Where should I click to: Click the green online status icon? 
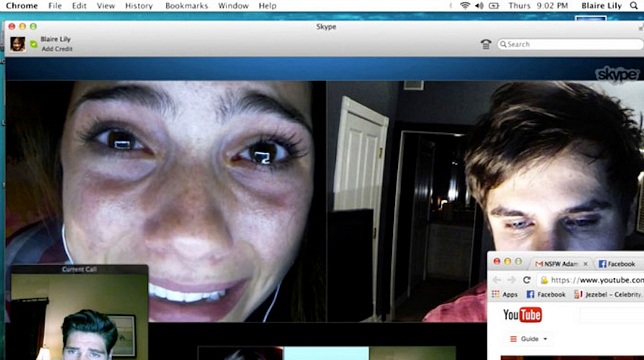click(34, 44)
